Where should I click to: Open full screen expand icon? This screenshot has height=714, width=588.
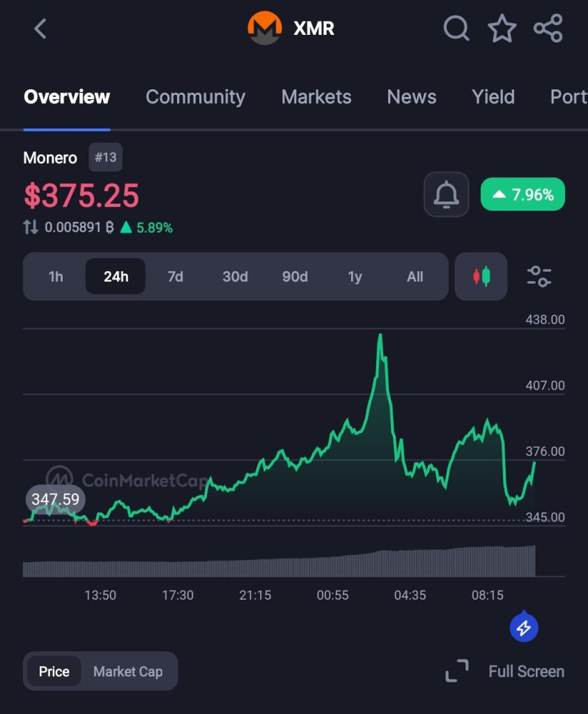pyautogui.click(x=457, y=671)
